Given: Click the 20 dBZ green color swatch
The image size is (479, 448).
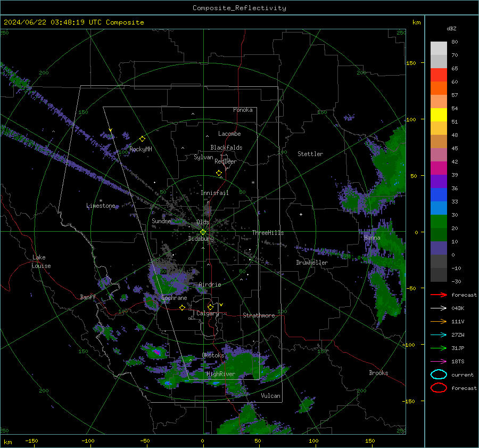Looking at the screenshot, I should click(x=439, y=221).
